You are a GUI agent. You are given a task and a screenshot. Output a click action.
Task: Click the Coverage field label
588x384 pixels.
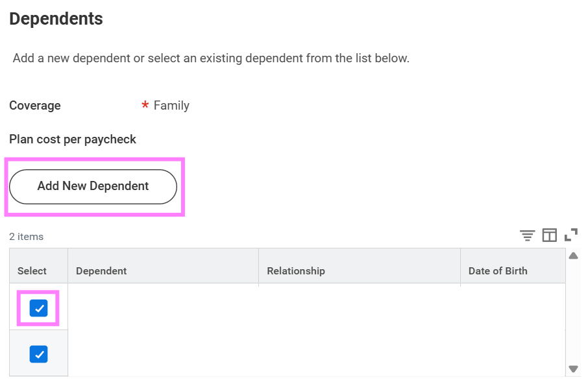[35, 106]
